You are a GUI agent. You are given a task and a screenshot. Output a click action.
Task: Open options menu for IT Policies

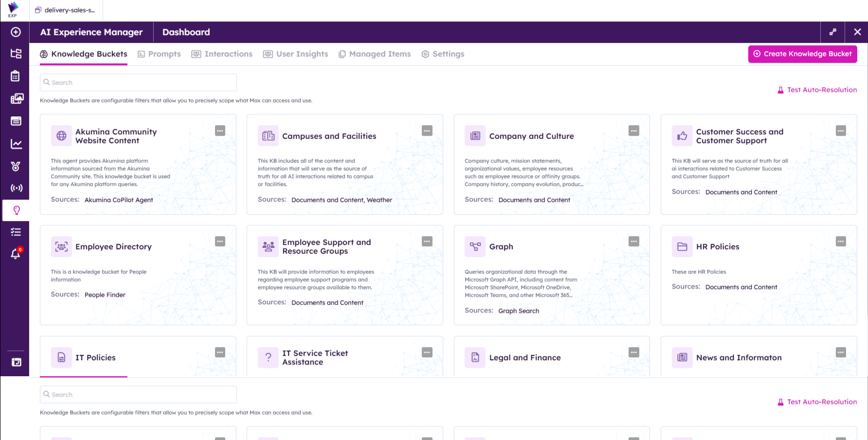tap(220, 352)
